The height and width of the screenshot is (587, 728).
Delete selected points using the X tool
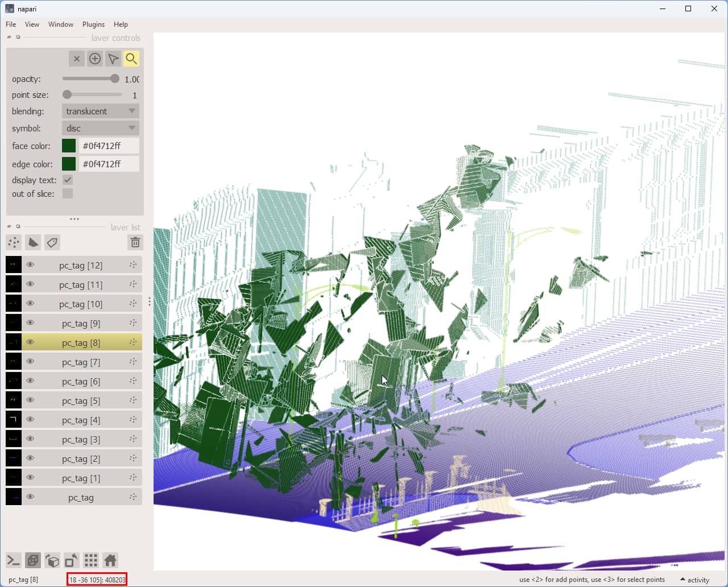[77, 58]
